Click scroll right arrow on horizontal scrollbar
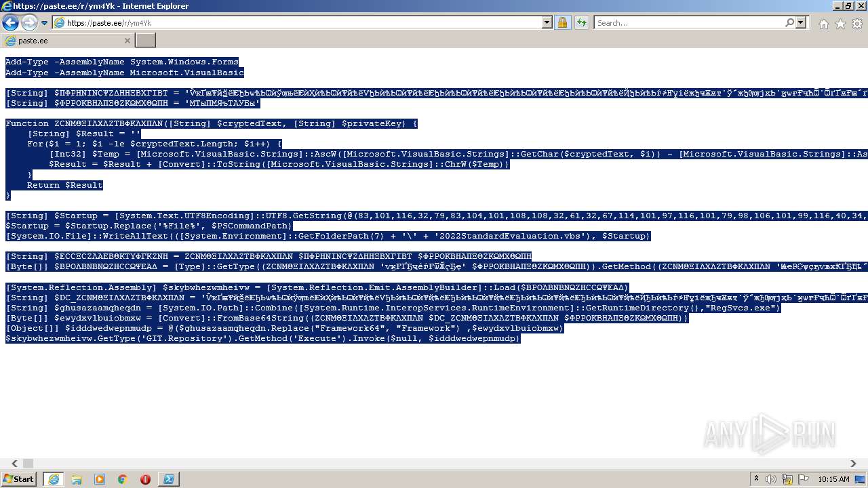Image resolution: width=868 pixels, height=488 pixels. (853, 464)
